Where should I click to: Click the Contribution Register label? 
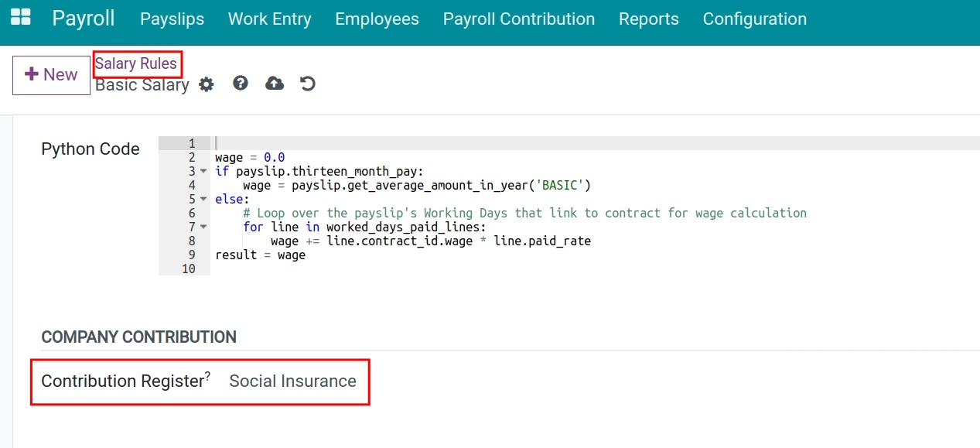122,381
